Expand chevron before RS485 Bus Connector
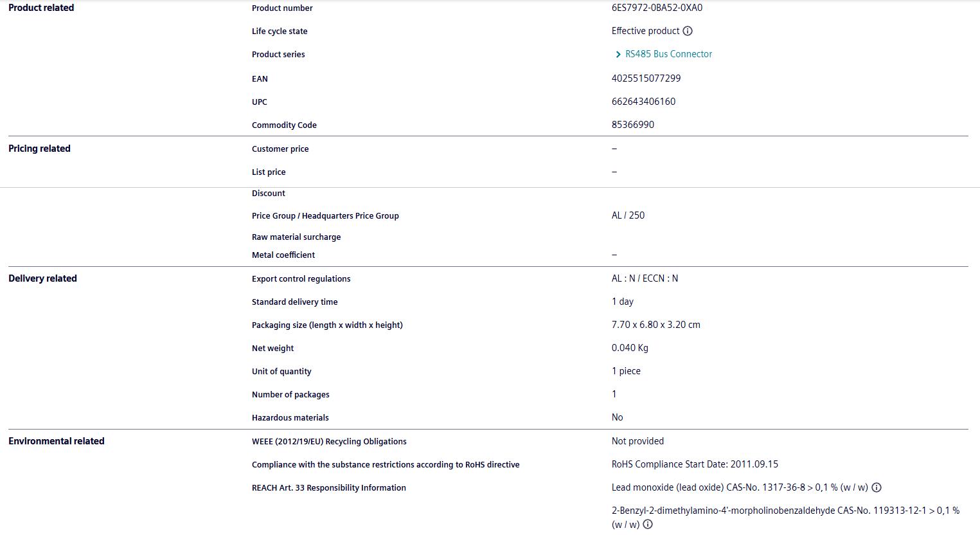 pyautogui.click(x=618, y=55)
